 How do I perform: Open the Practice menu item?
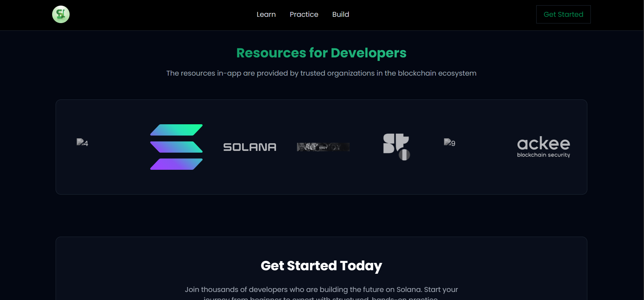[x=304, y=14]
